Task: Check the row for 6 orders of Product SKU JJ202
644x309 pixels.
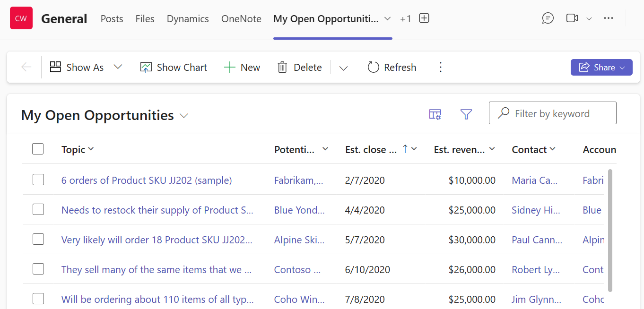Action: 38,180
